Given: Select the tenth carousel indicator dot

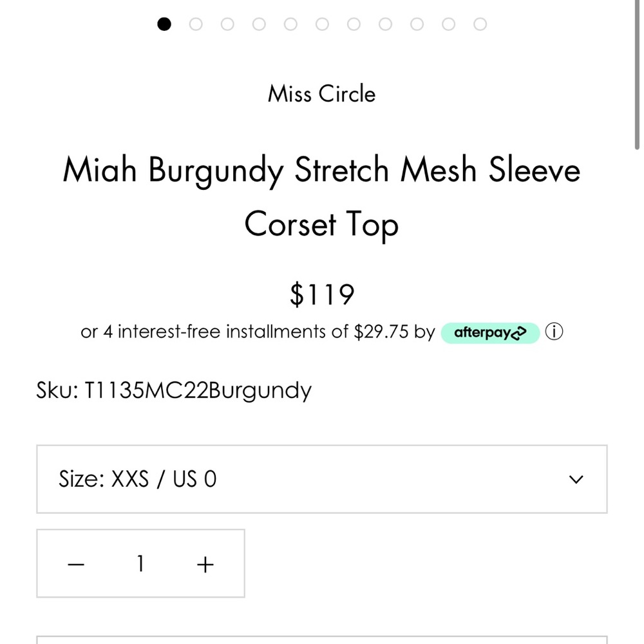Looking at the screenshot, I should click(448, 24).
